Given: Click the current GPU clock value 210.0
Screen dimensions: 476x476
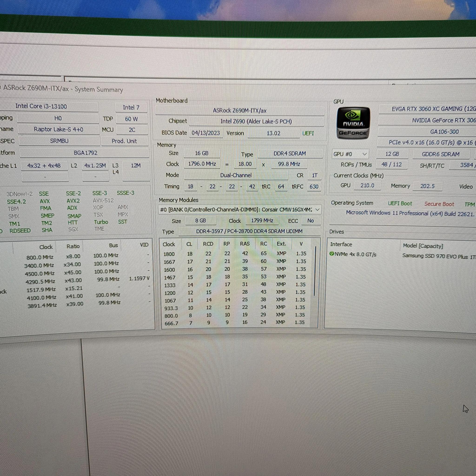Looking at the screenshot, I should (367, 185).
